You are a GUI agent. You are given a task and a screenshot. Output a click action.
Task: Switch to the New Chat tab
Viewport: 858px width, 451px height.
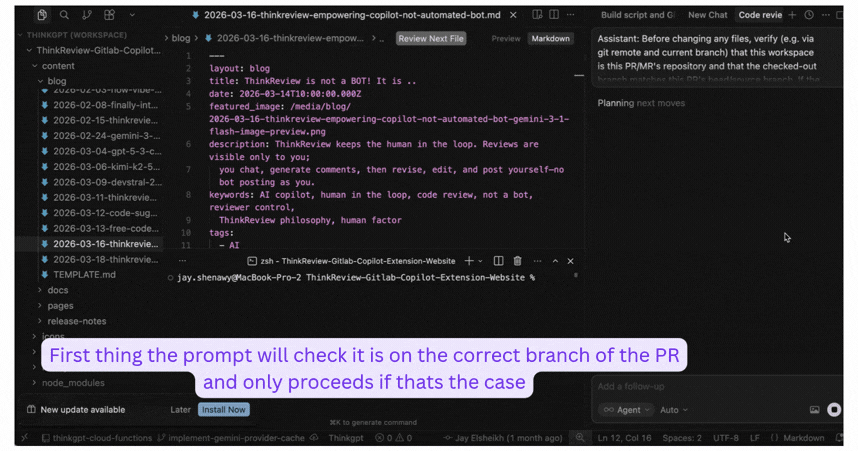tap(708, 15)
